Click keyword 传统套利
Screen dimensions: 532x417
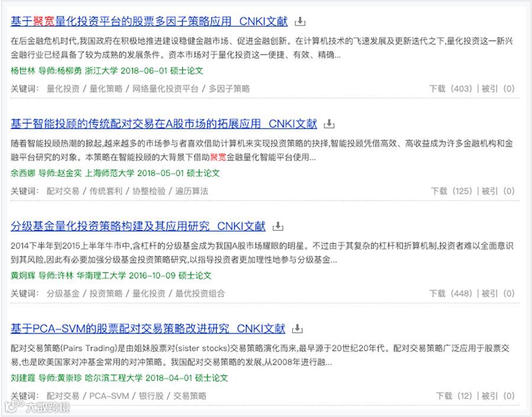click(x=106, y=191)
